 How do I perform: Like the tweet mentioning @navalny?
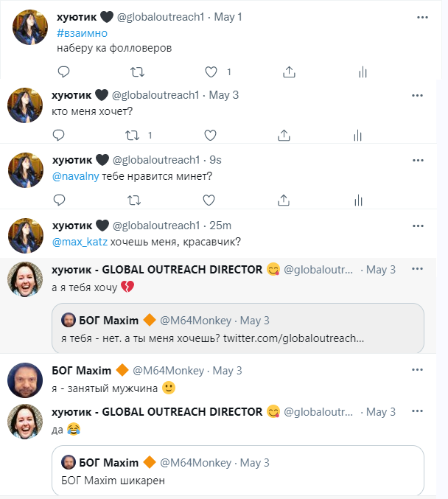210,199
